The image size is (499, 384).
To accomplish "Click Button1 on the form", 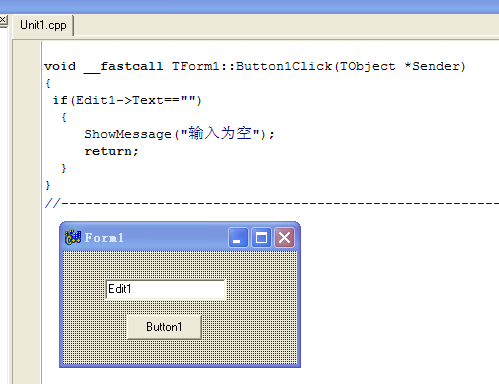I will tap(164, 327).
